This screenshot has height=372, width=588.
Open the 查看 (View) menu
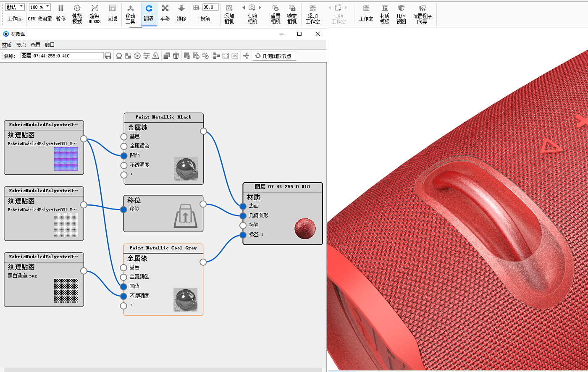tap(35, 45)
